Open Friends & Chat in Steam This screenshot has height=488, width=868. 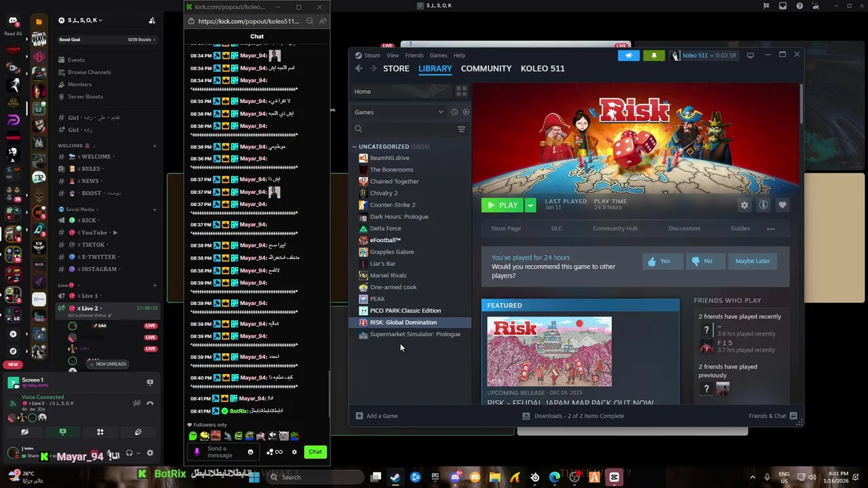(772, 416)
